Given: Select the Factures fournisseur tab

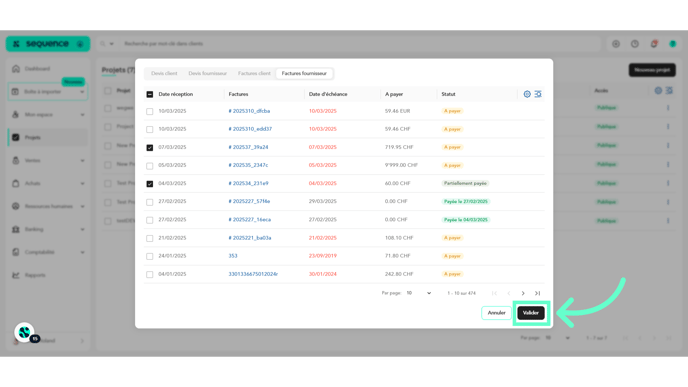Looking at the screenshot, I should coord(304,73).
